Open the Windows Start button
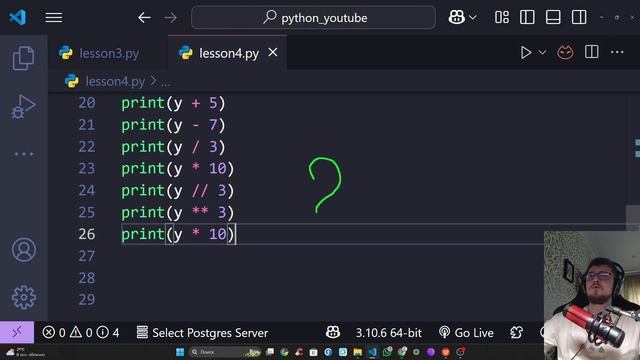The height and width of the screenshot is (360, 640). (x=180, y=352)
